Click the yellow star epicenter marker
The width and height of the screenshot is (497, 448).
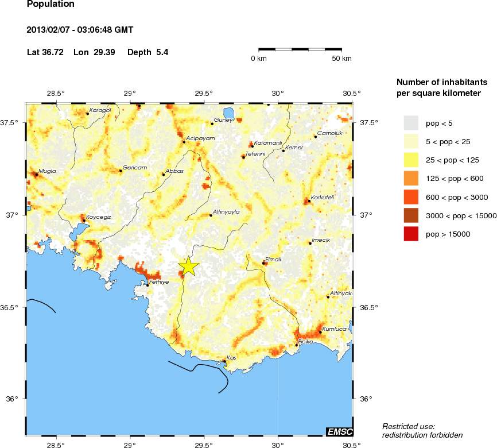[x=189, y=266]
